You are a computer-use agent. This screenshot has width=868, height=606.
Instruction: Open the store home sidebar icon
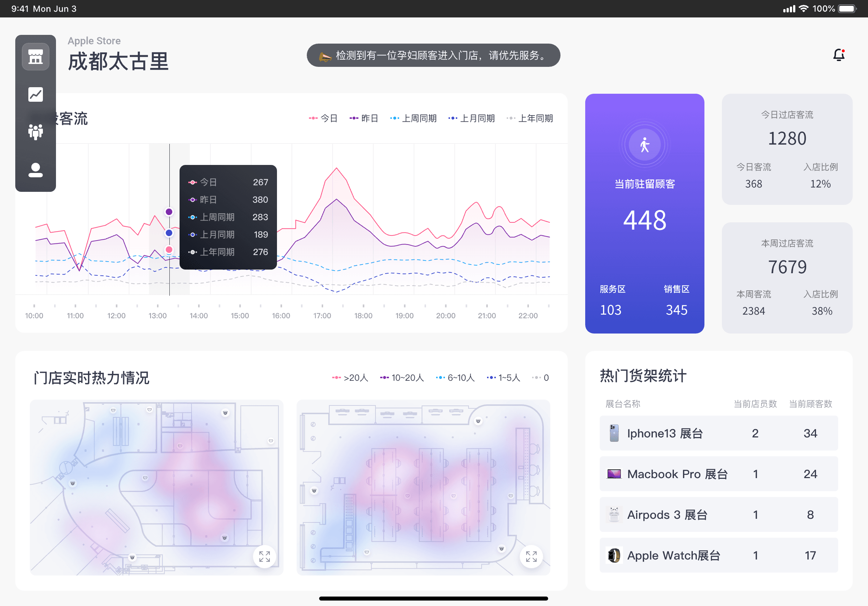[36, 57]
